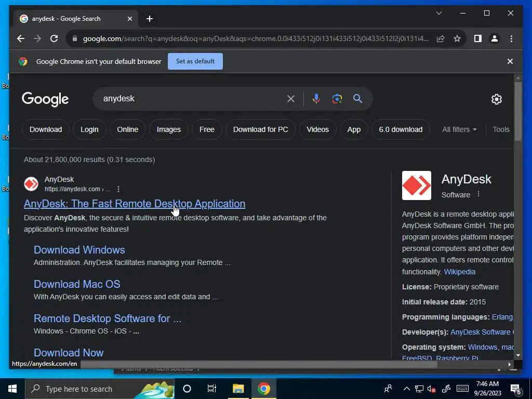Click the Chrome taskbar icon
Image resolution: width=532 pixels, height=399 pixels.
pos(263,389)
